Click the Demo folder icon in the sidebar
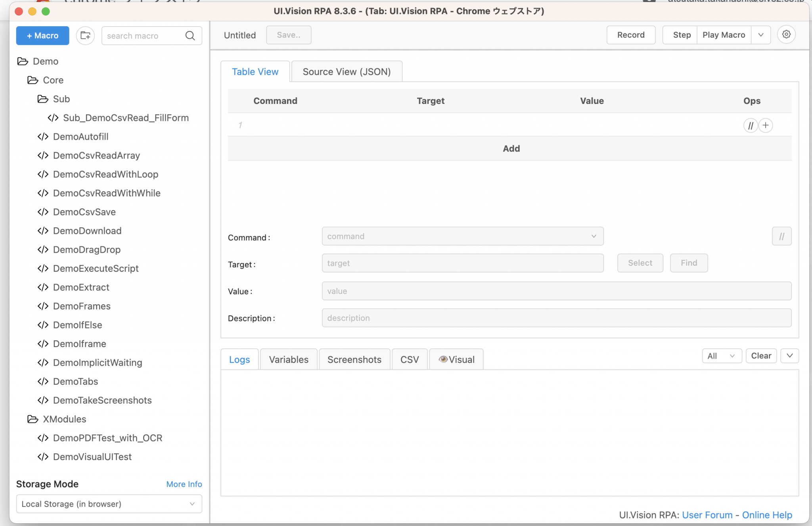 pos(22,61)
